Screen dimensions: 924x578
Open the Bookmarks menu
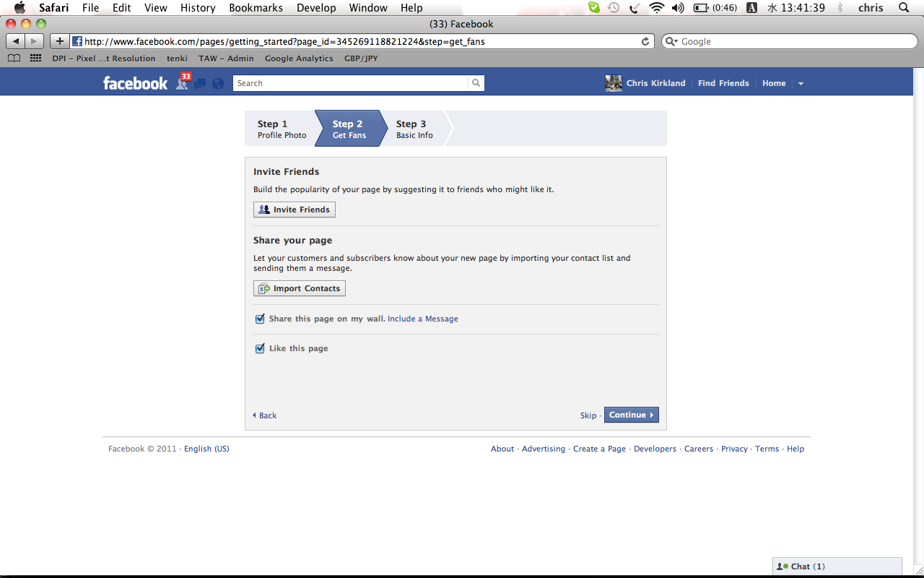click(x=256, y=7)
